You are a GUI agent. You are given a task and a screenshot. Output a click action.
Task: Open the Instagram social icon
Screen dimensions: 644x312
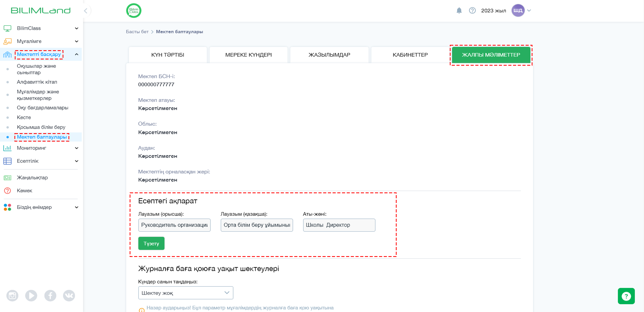click(x=12, y=296)
